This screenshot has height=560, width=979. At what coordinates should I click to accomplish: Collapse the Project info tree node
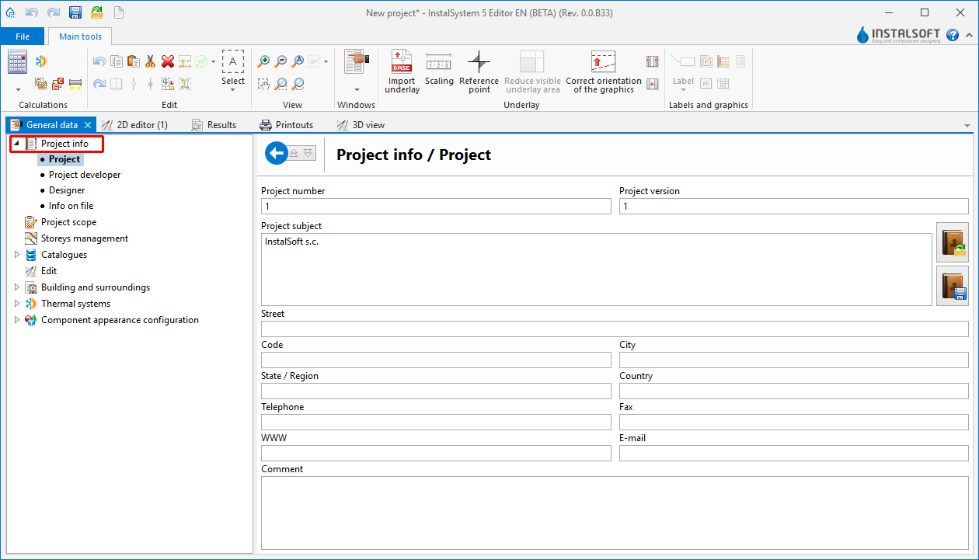click(x=16, y=144)
